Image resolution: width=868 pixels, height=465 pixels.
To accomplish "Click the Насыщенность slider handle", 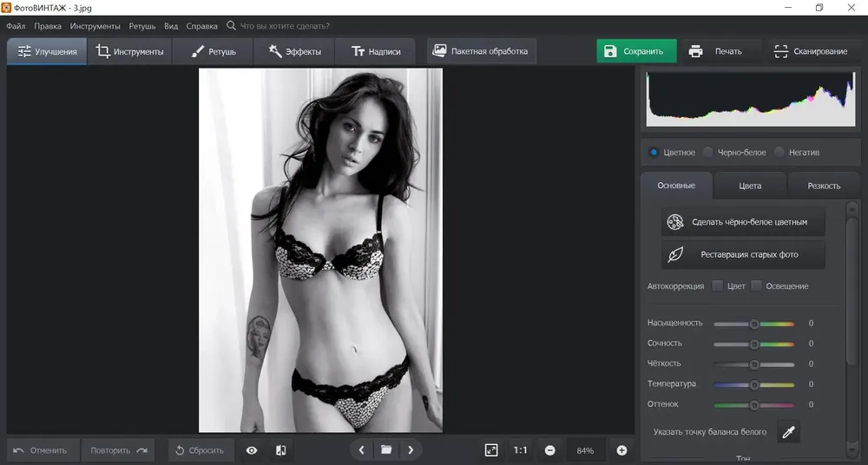I will click(754, 324).
